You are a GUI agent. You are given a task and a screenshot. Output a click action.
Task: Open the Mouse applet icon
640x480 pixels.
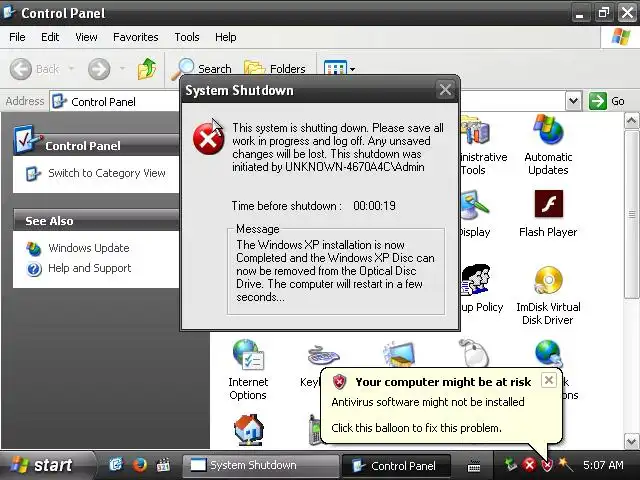[473, 353]
